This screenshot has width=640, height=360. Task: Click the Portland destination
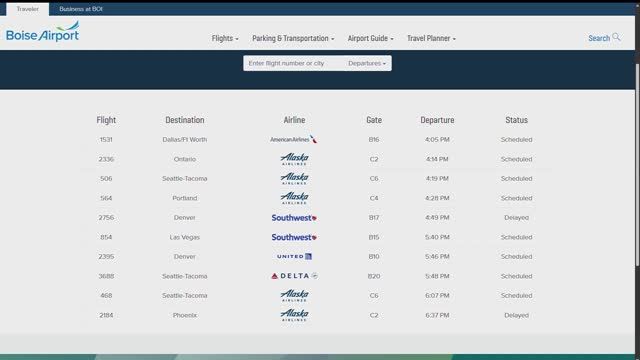(184, 198)
